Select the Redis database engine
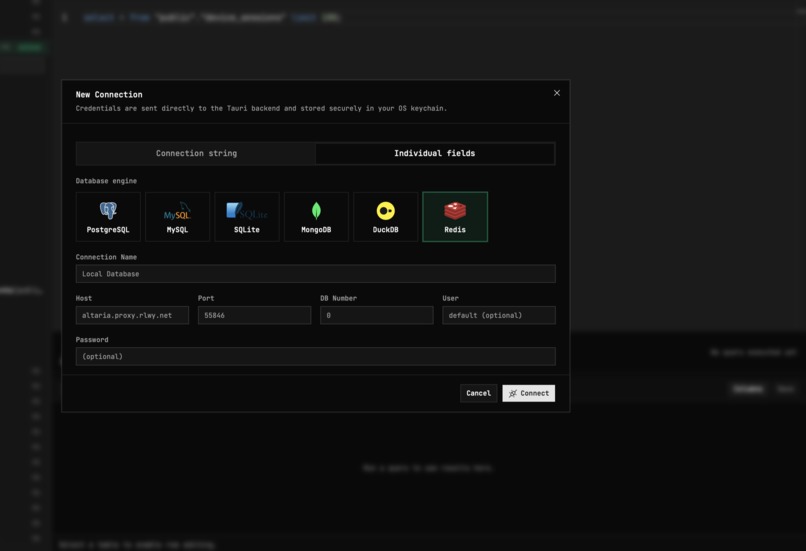The image size is (806, 551). (x=455, y=216)
